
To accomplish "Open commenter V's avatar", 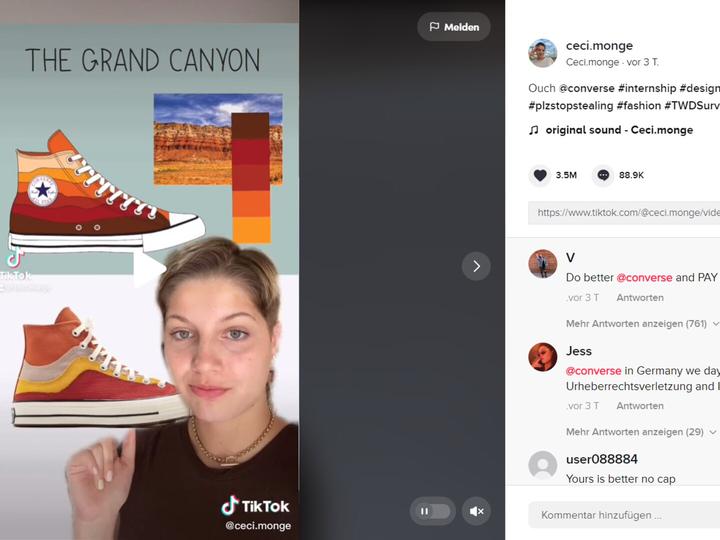I will [x=543, y=264].
